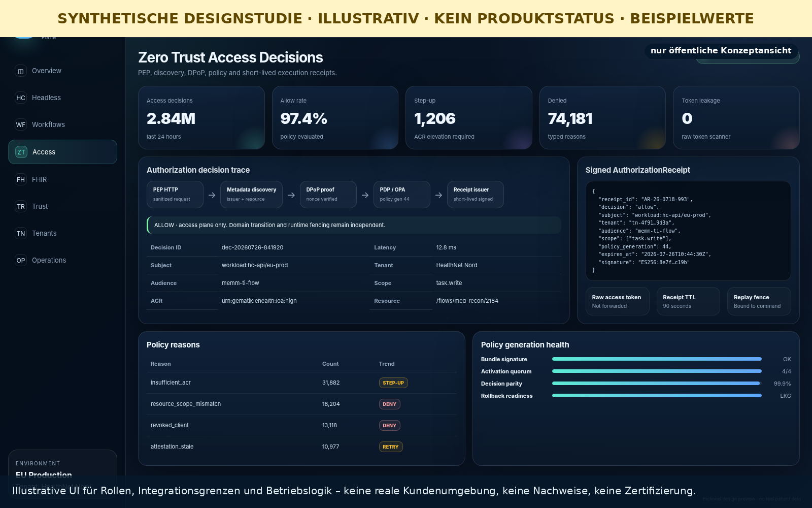Screen dimensions: 812x508
Task: Go to the Trust sidebar item
Action: click(x=62, y=206)
